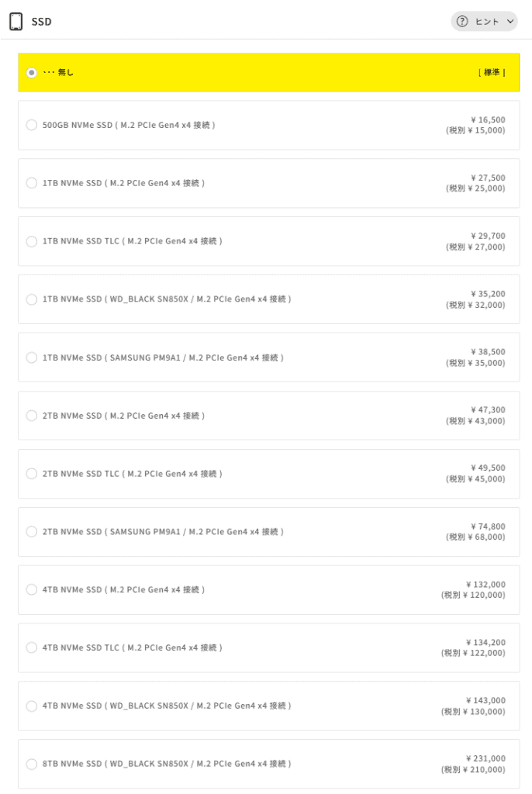
Task: Pick the 1TB WD_BLACK SN850X SSD option
Action: click(x=32, y=299)
